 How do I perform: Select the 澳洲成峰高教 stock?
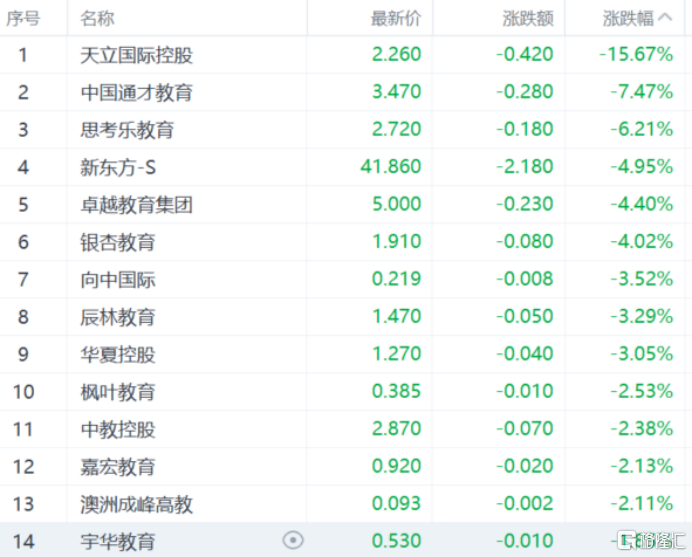click(136, 504)
